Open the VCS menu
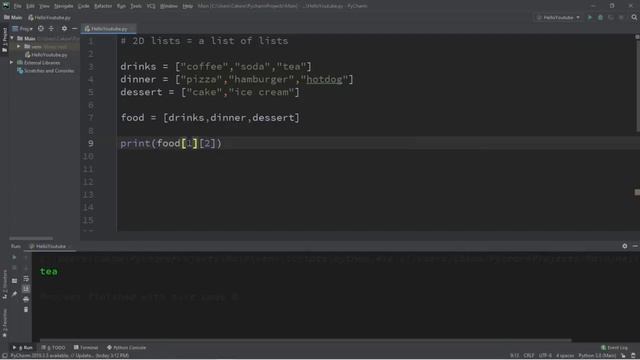 coord(151,6)
